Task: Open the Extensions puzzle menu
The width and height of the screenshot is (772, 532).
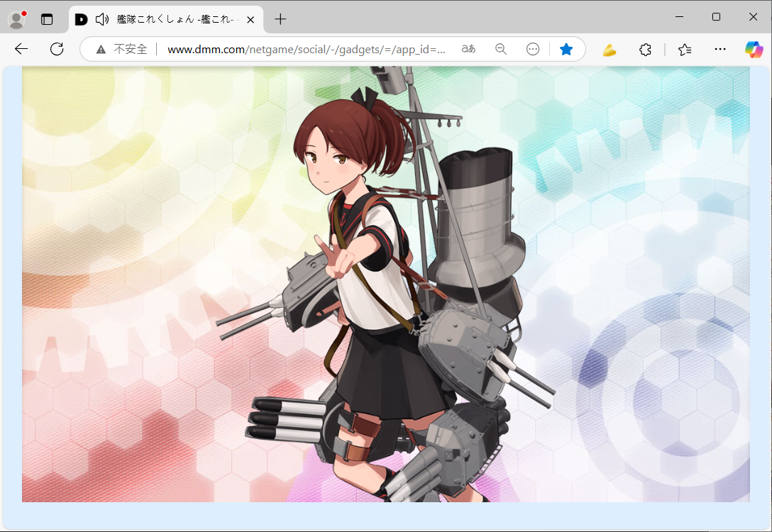Action: tap(645, 49)
